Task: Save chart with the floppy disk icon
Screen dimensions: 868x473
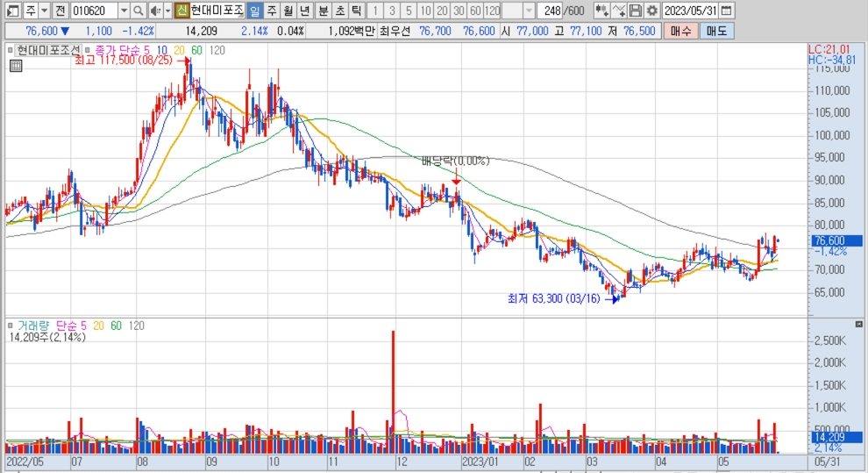Action: (x=636, y=11)
